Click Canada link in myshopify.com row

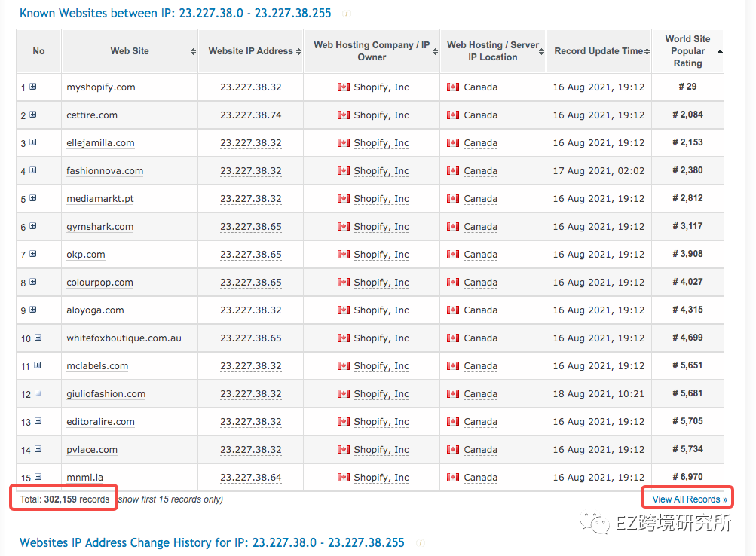(x=480, y=87)
